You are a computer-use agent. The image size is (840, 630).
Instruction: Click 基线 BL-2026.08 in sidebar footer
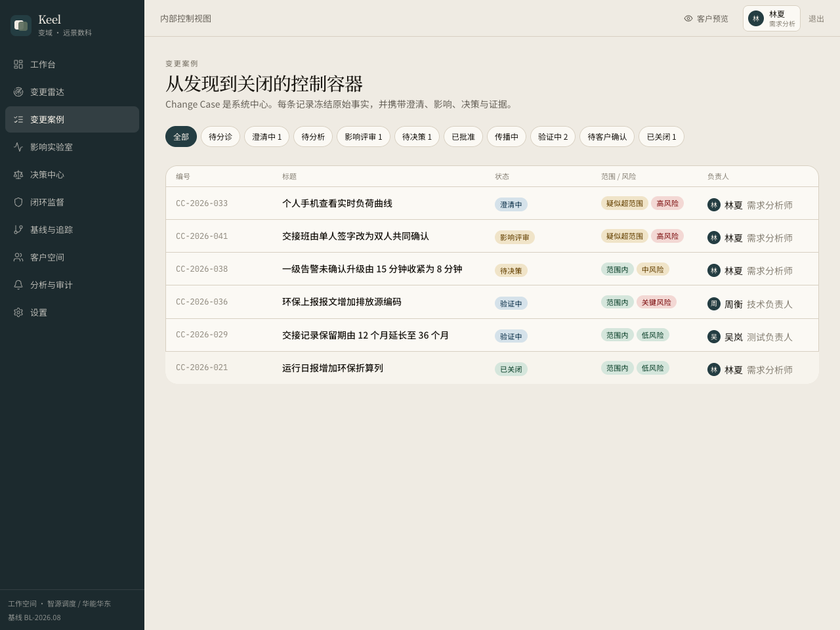(34, 618)
